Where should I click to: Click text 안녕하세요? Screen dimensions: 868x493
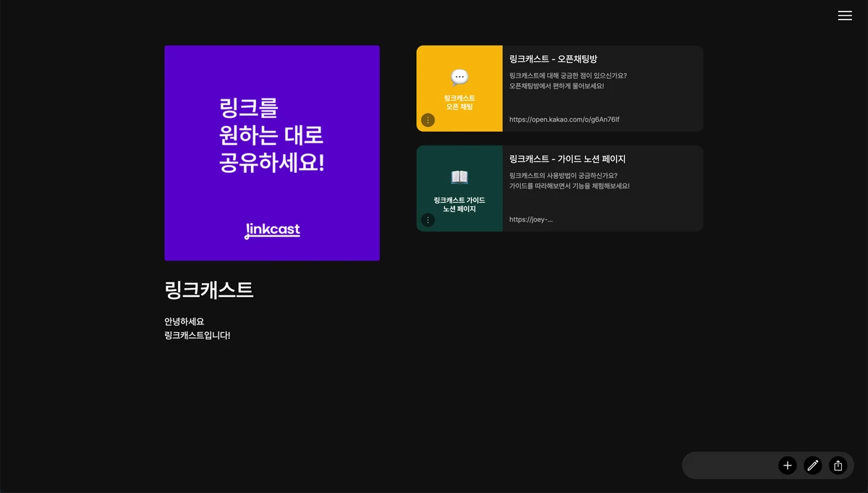tap(184, 321)
